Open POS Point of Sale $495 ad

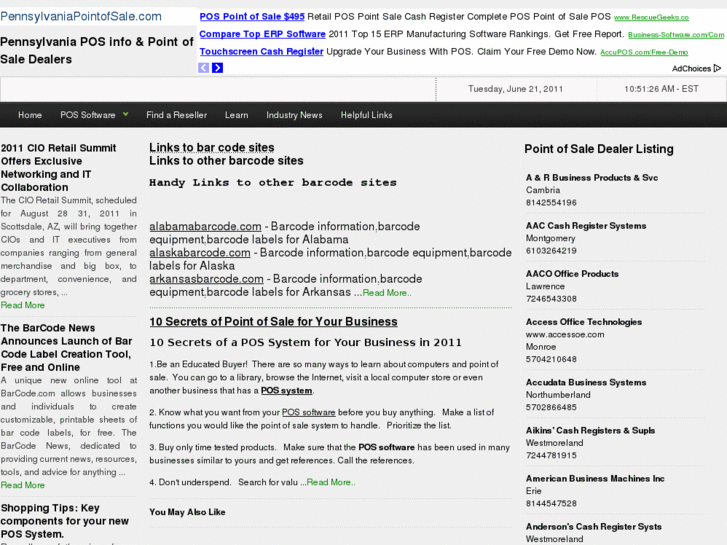[252, 16]
